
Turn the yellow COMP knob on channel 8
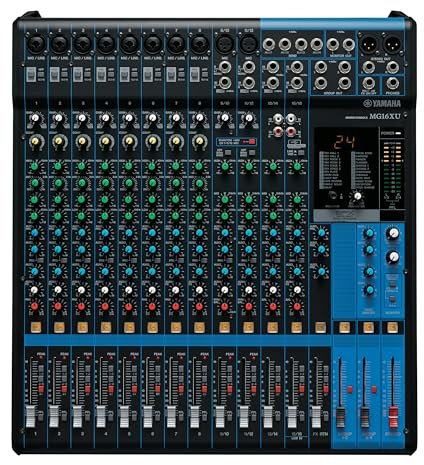point(199,141)
